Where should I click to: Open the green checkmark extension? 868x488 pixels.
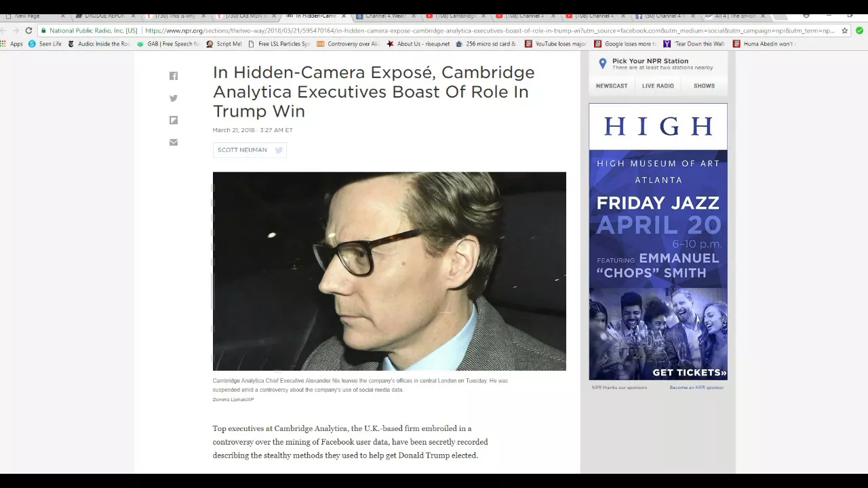click(x=859, y=30)
